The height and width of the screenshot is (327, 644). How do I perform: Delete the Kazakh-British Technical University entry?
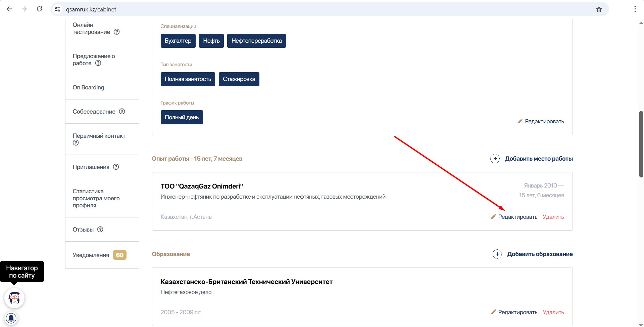pos(553,312)
